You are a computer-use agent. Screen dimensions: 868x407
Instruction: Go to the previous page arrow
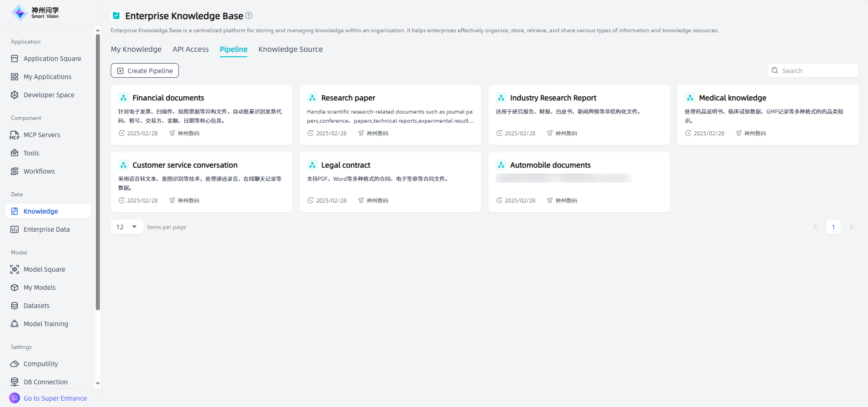(815, 227)
